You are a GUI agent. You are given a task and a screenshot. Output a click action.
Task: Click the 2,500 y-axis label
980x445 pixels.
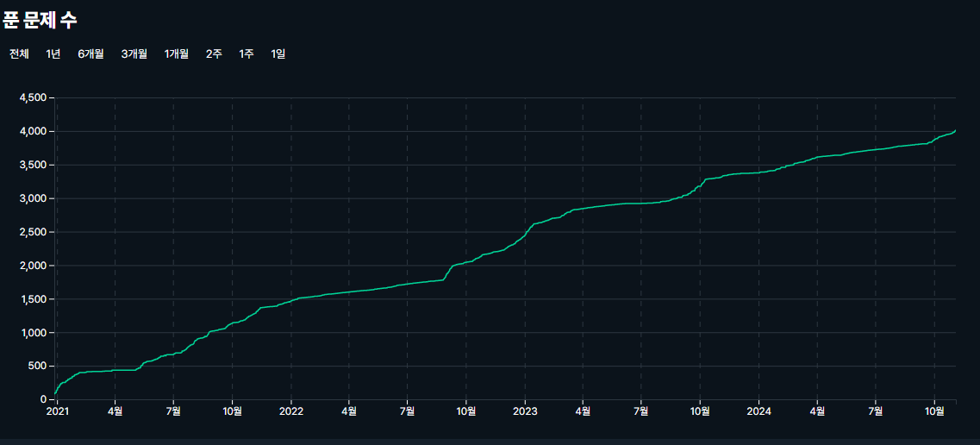coord(33,232)
